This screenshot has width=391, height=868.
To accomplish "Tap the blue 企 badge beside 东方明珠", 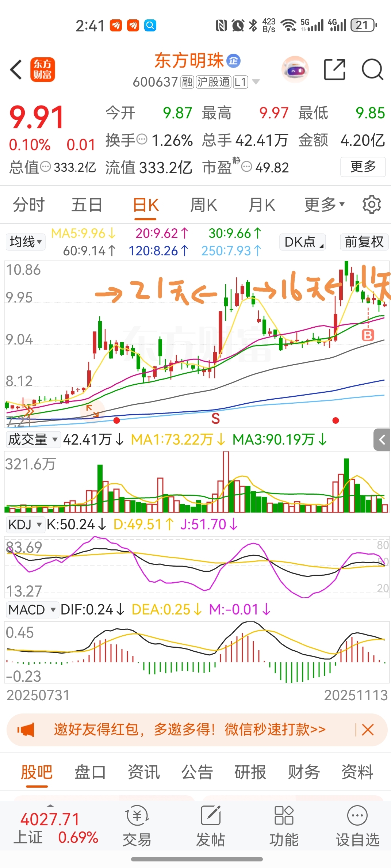I will point(234,61).
